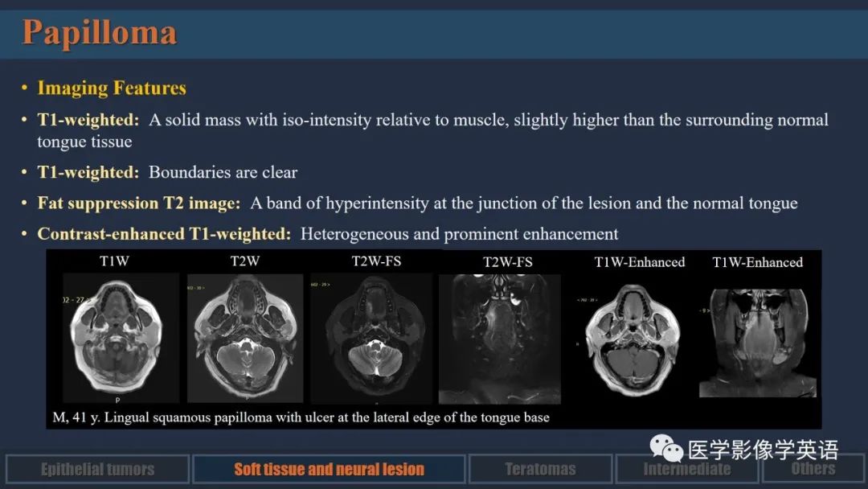Click the lingual squamous papilloma caption

[x=301, y=417]
